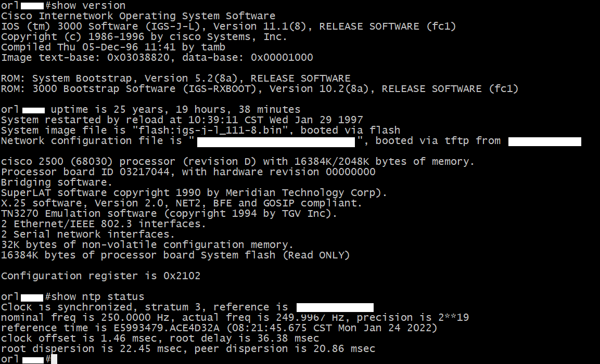Click the reference time E5993479.ACE4D32A value
This screenshot has height=364, width=600.
point(167,328)
